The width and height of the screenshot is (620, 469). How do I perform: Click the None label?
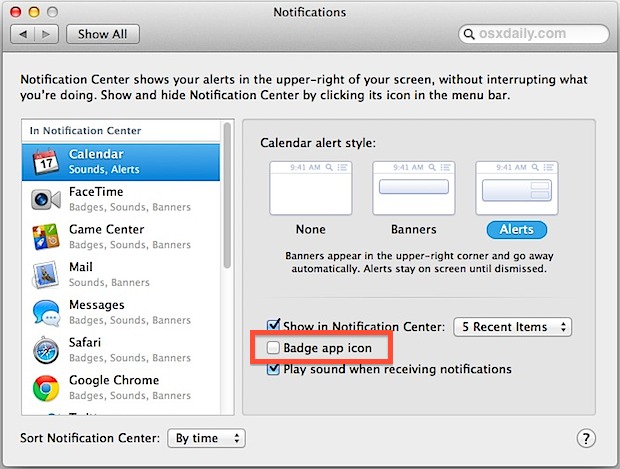coord(311,229)
